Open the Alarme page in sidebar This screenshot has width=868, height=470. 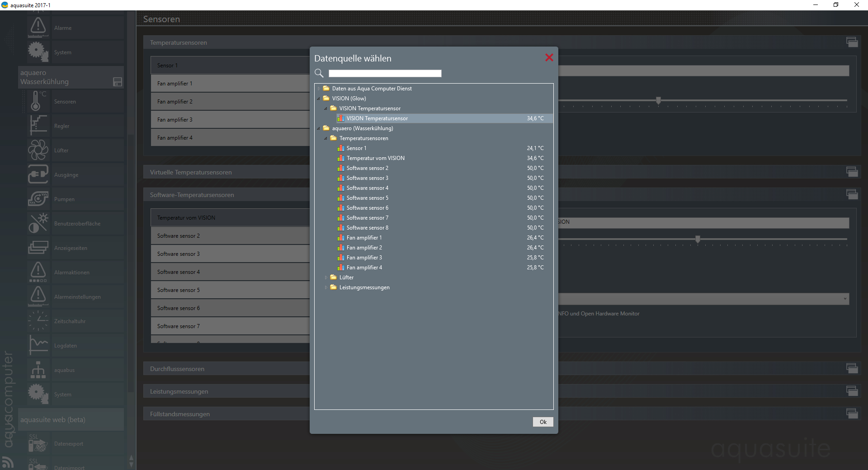pyautogui.click(x=75, y=28)
